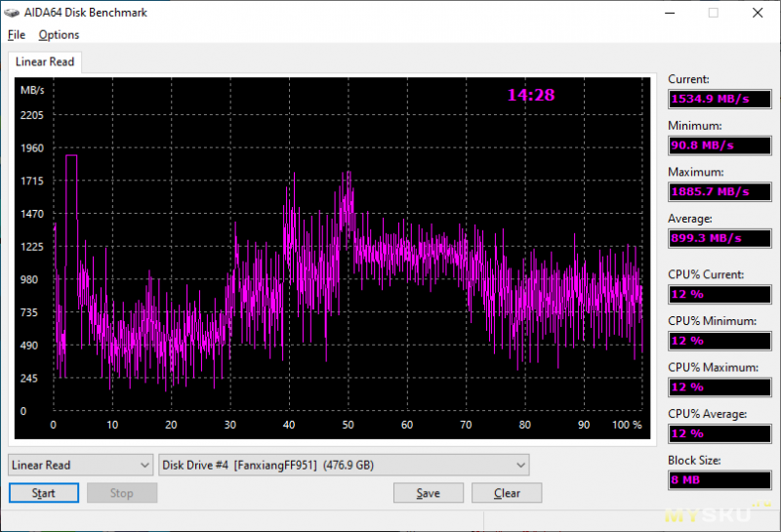
Task: Click the Maximum speed value 1885.7 MB/s
Action: click(719, 191)
